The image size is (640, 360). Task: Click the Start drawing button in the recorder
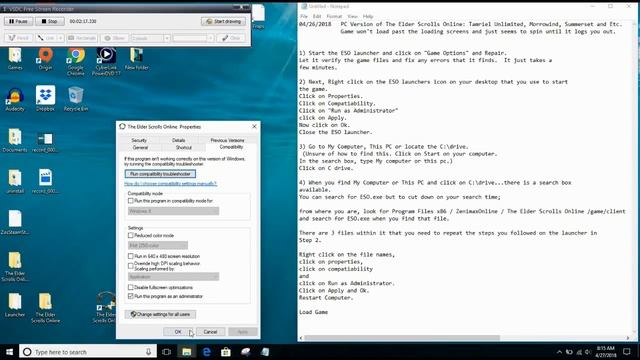[x=223, y=21]
